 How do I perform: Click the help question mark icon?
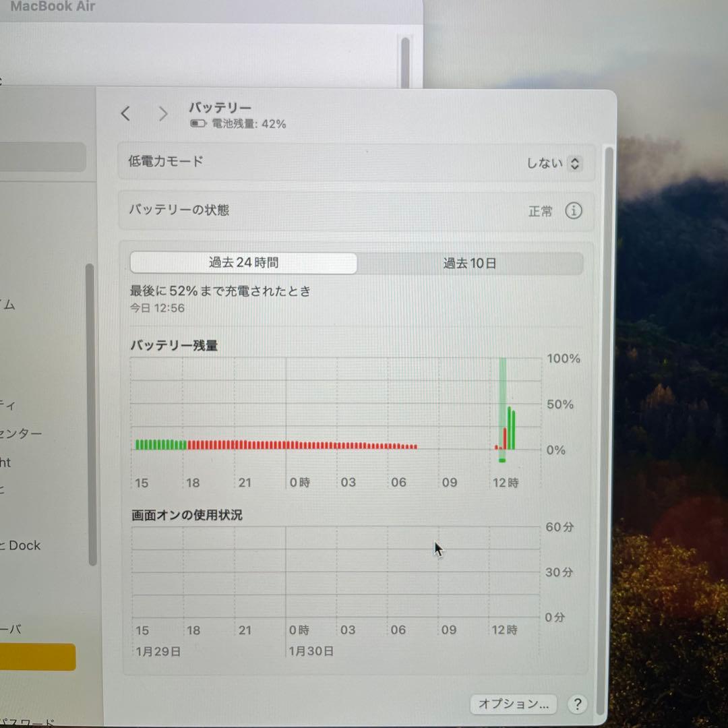tap(578, 704)
